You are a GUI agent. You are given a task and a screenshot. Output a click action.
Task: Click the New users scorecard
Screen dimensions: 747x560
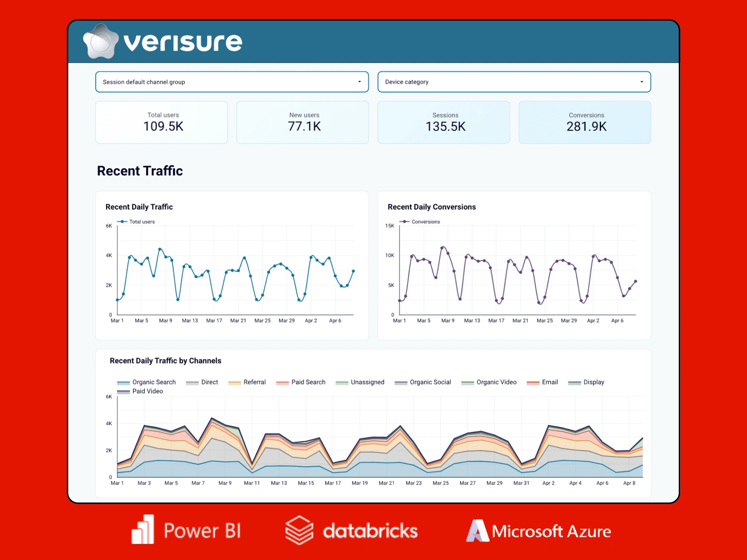(x=303, y=122)
